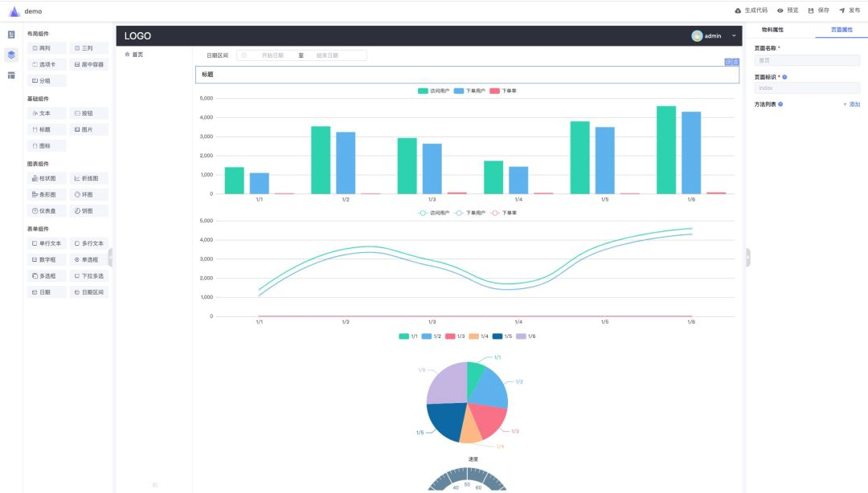Toggle 1/1 slice in pie legend

[408, 336]
